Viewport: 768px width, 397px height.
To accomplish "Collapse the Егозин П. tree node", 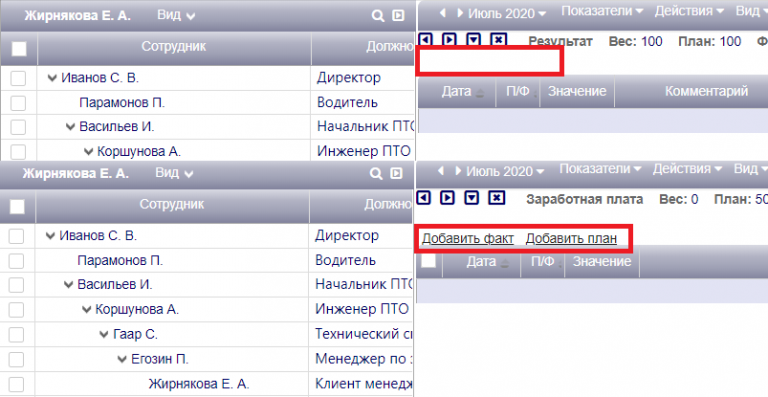I will tap(122, 360).
